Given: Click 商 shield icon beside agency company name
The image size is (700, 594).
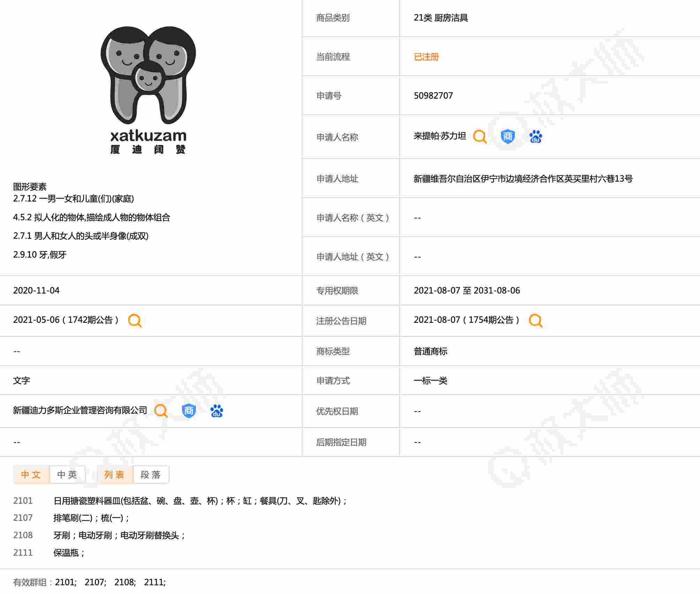Looking at the screenshot, I should point(189,411).
